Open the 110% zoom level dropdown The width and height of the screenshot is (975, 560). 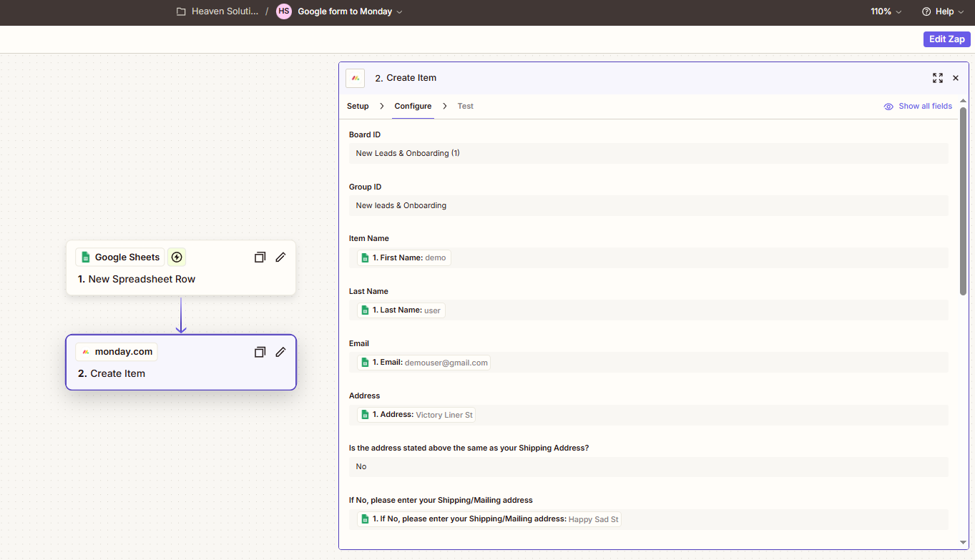(x=886, y=11)
